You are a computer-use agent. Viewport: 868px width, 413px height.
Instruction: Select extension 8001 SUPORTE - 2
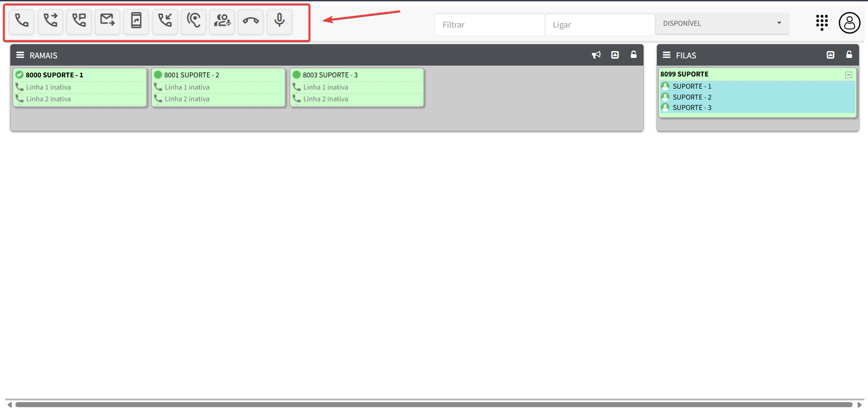tap(192, 75)
